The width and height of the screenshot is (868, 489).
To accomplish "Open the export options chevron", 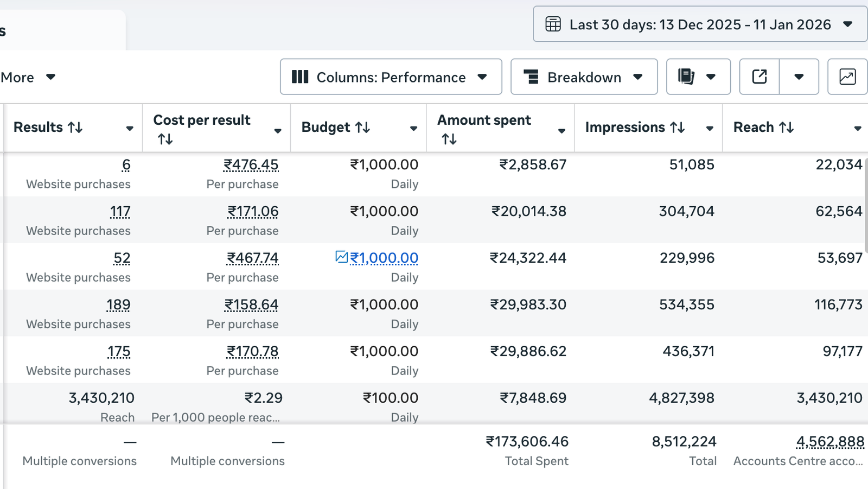I will 799,77.
